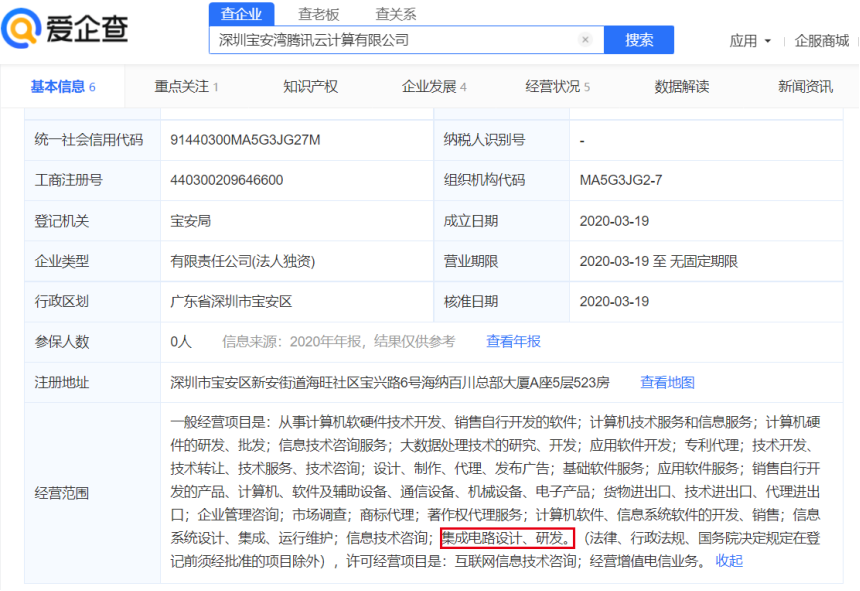Click the 查看地图 link
Viewport: 860px width, 591px height.
[x=667, y=382]
